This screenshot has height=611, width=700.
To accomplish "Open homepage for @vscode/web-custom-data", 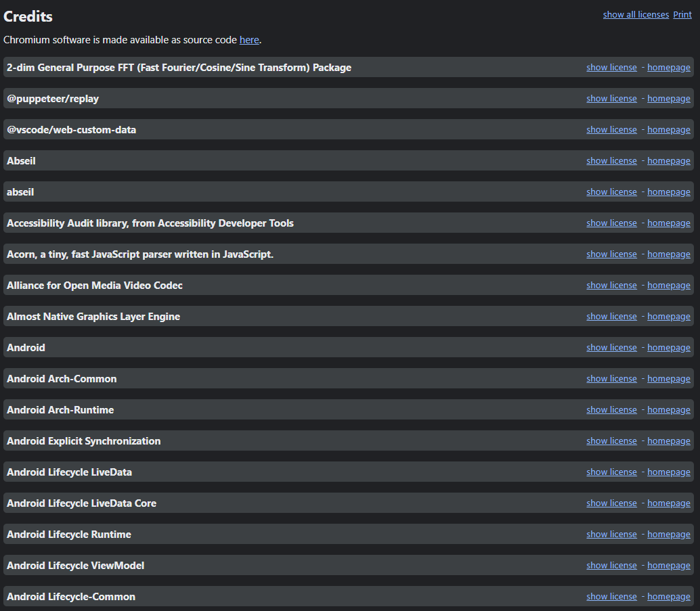I will click(x=669, y=130).
